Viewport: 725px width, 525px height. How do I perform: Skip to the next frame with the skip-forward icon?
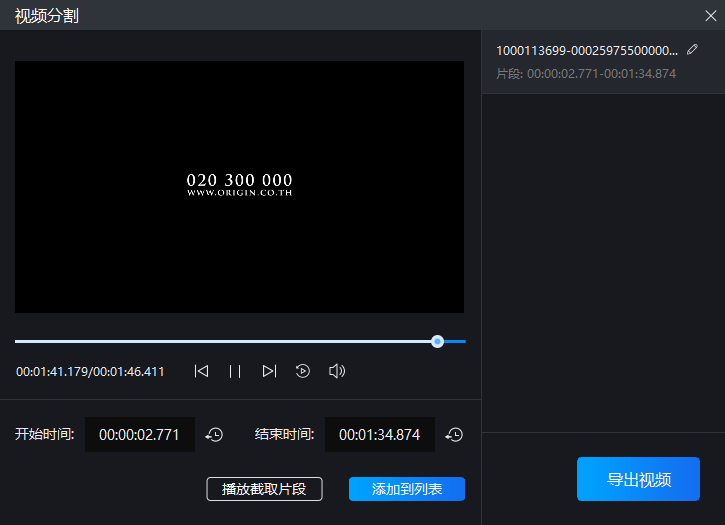point(269,371)
